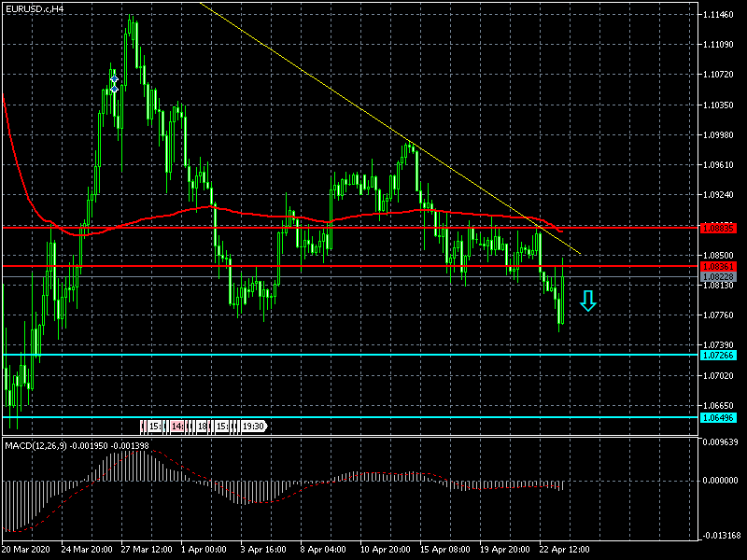
Task: Click the cyan down arrow marker
Action: pos(587,301)
